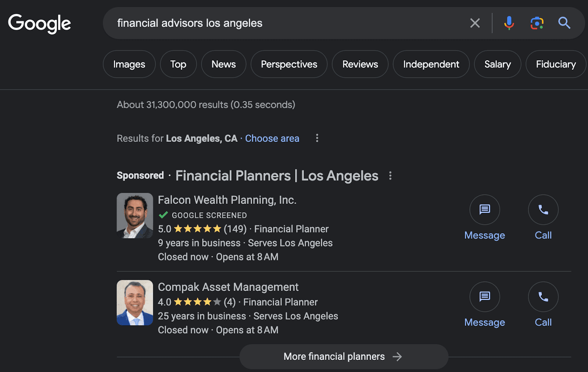The width and height of the screenshot is (588, 372).
Task: Click the Choose area link
Action: point(272,138)
